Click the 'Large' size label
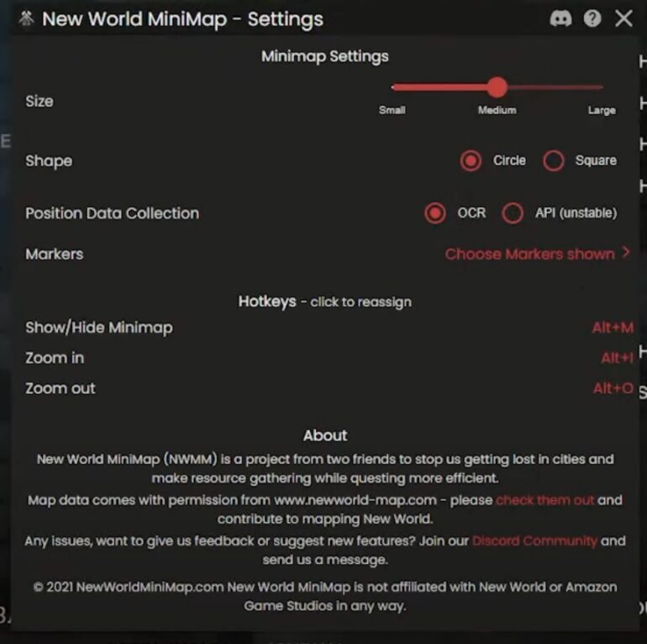The height and width of the screenshot is (644, 647). pyautogui.click(x=602, y=110)
